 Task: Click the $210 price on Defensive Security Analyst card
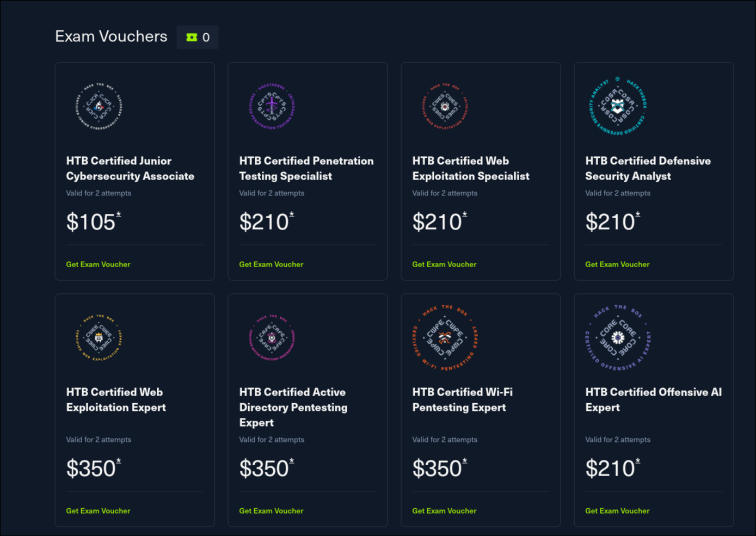point(612,222)
